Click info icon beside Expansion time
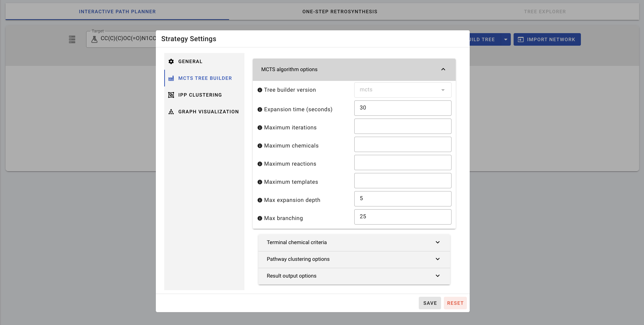The width and height of the screenshot is (644, 325). pos(260,109)
